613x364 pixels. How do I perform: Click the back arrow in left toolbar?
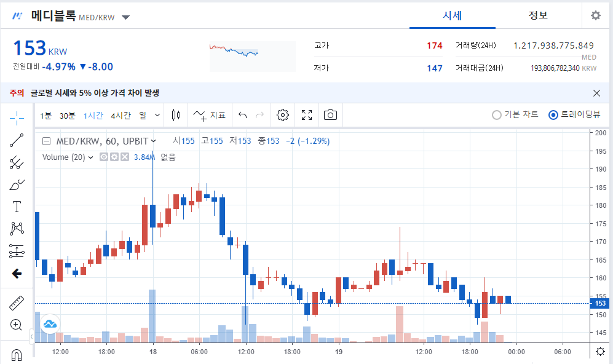17,273
